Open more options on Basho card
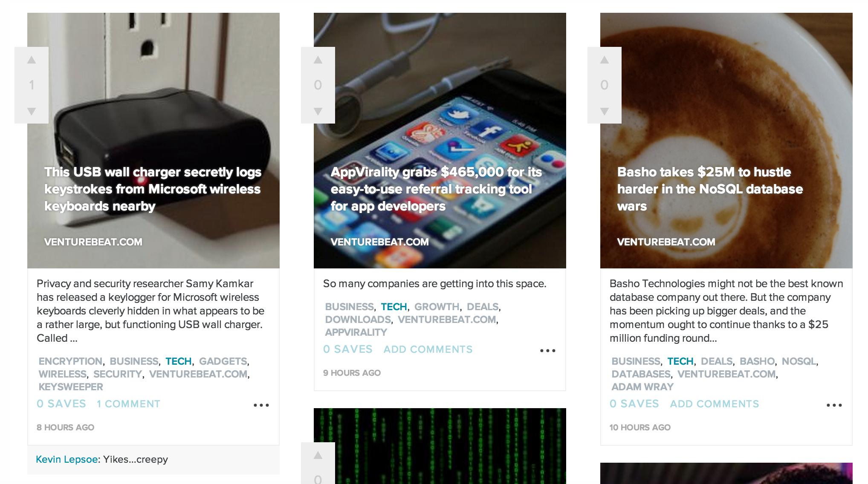Screen dimensions: 868x484 [x=834, y=405]
